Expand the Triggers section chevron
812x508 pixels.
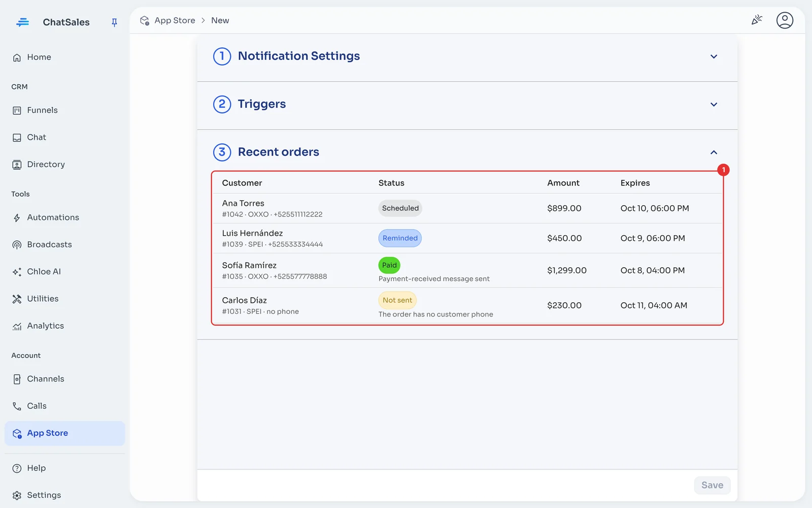714,104
